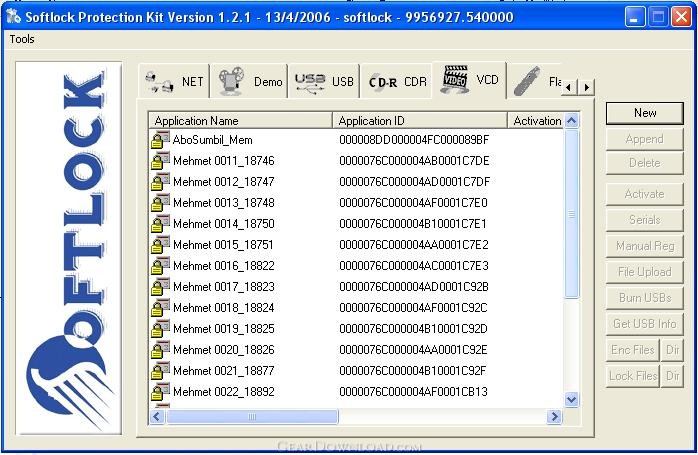Select row Mehmet 0014_18750
The height and width of the screenshot is (455, 698).
point(357,223)
